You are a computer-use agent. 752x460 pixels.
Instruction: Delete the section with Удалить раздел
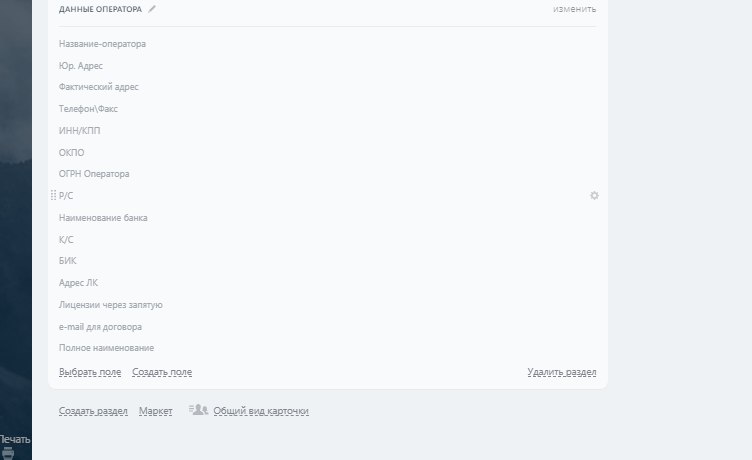(x=562, y=372)
